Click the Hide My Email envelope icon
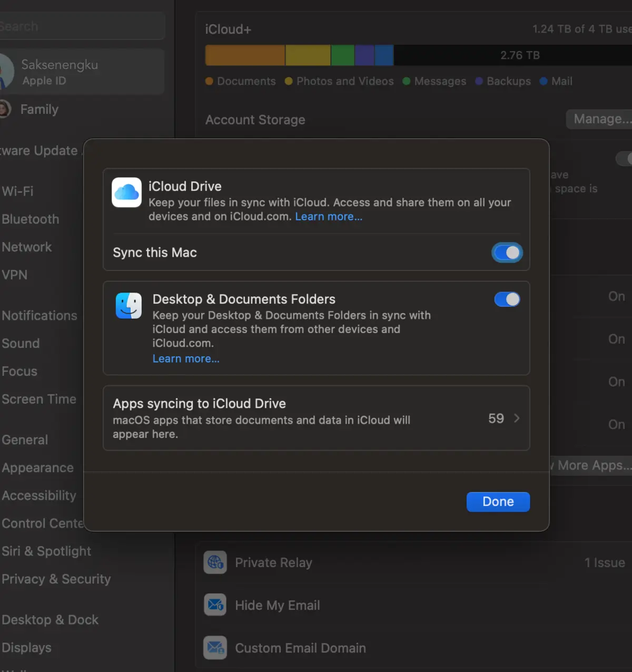The width and height of the screenshot is (632, 672). coord(215,605)
